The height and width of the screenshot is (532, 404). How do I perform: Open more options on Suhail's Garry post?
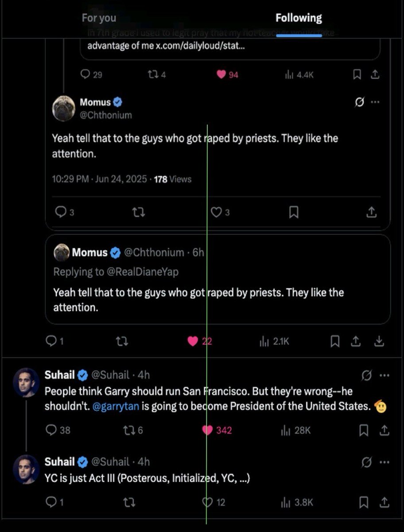(x=384, y=376)
